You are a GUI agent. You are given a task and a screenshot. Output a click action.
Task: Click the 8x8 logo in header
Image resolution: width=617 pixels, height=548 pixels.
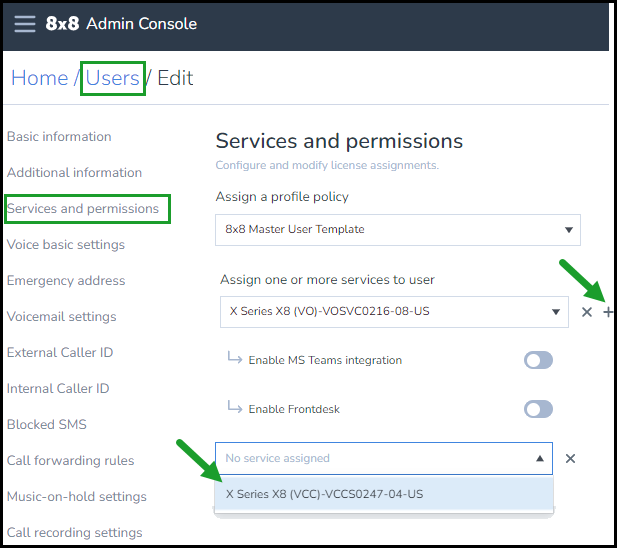[62, 24]
